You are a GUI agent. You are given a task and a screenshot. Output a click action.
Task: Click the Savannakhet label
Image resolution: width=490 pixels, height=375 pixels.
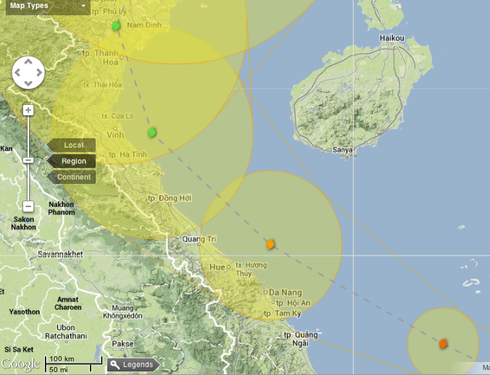click(x=60, y=255)
